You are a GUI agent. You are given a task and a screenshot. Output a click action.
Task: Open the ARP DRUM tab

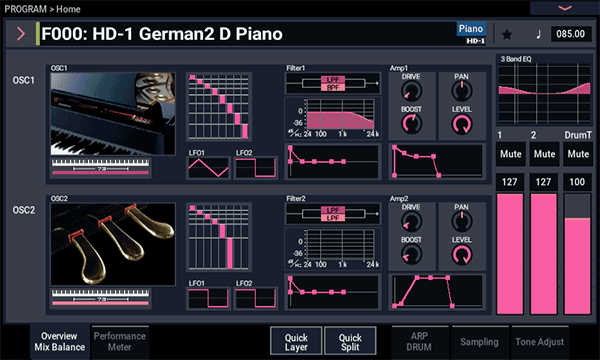coord(419,342)
